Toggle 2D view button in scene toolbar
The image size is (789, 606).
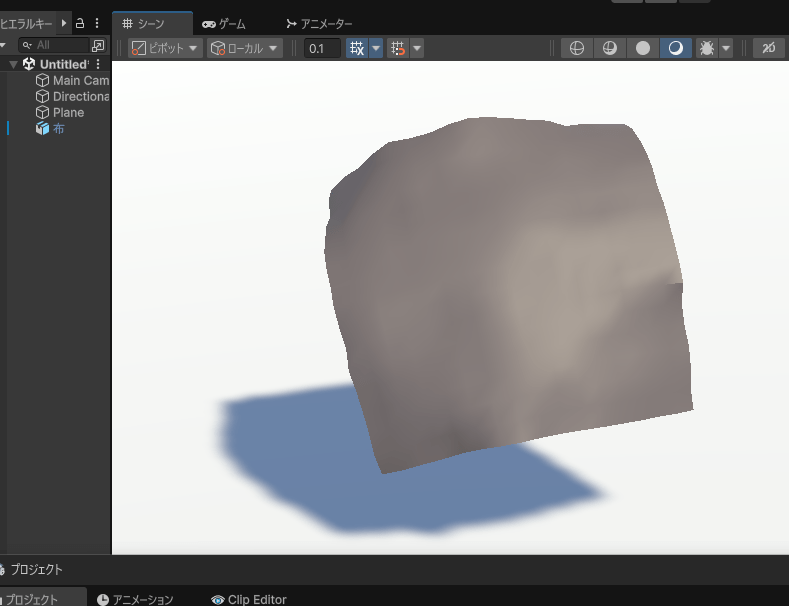(768, 48)
